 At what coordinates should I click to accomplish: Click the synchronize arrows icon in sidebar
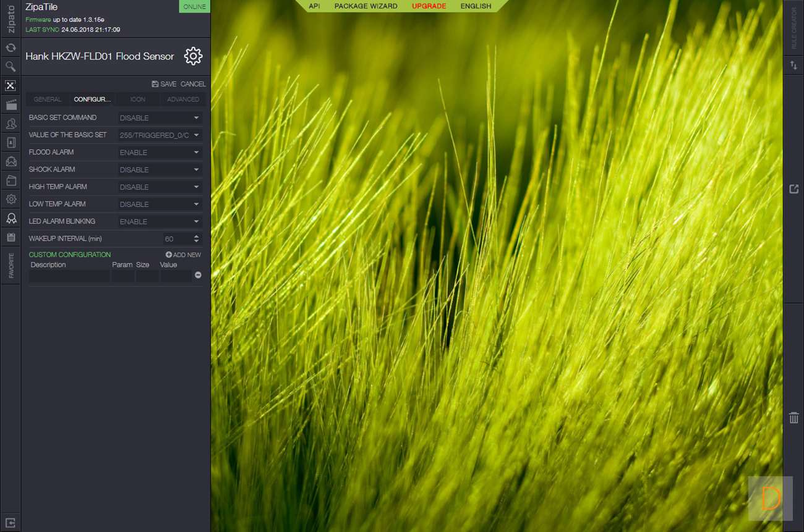point(11,48)
